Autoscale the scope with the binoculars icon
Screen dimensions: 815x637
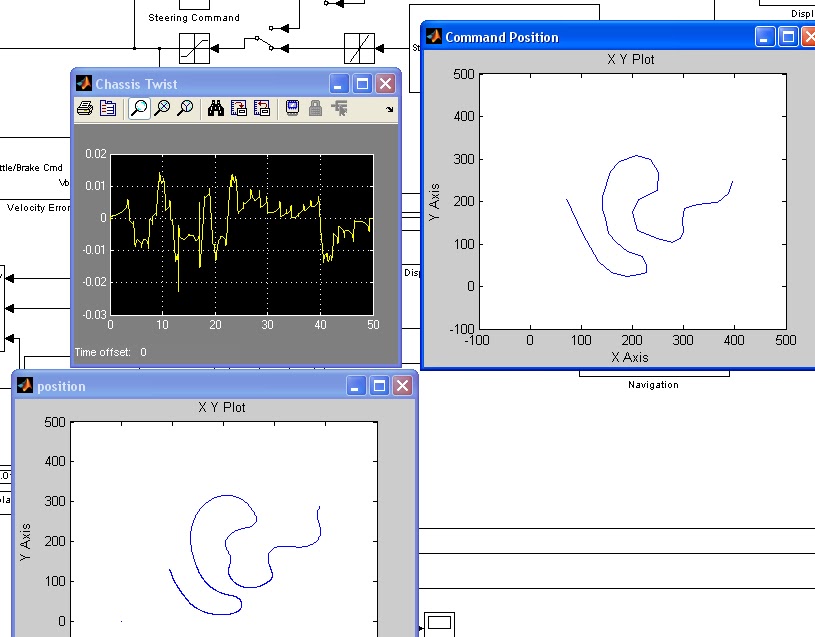pos(216,108)
